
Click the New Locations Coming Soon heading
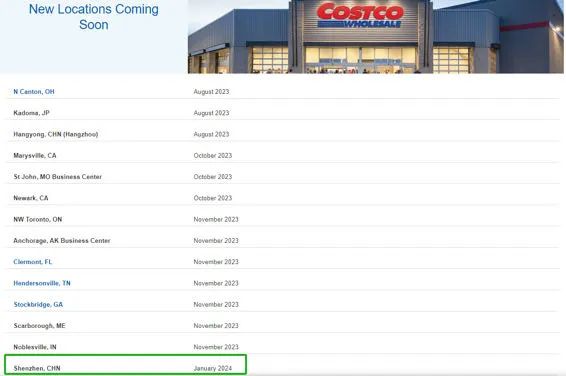[x=93, y=17]
